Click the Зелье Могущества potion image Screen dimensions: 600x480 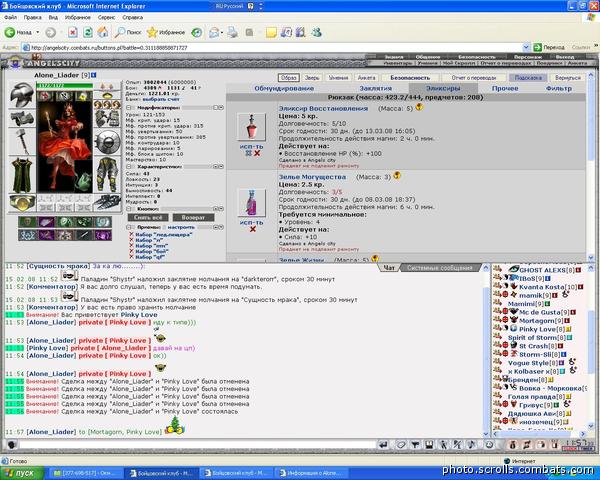pos(251,202)
